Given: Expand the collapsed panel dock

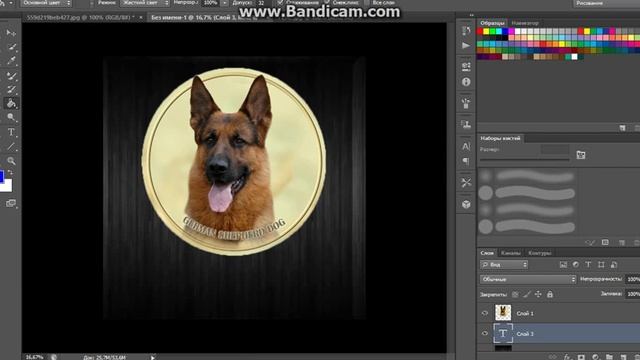Looking at the screenshot, I should click(471, 16).
